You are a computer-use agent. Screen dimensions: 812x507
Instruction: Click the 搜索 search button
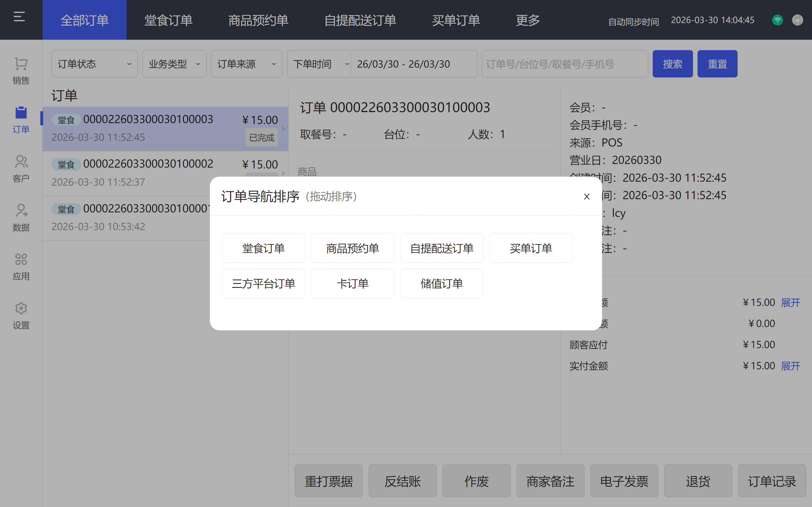click(672, 64)
